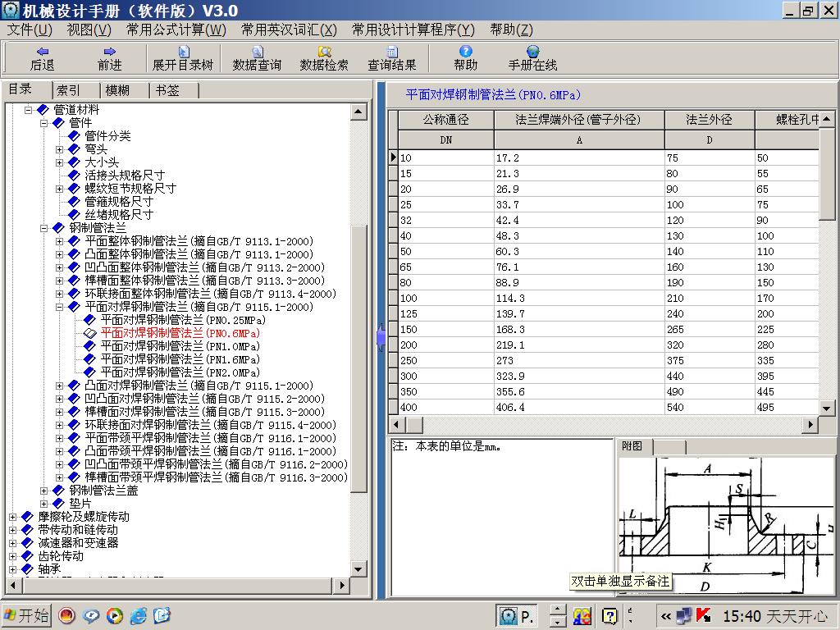Click the splitter arrow between the panels
This screenshot has height=630, width=840.
[x=381, y=337]
